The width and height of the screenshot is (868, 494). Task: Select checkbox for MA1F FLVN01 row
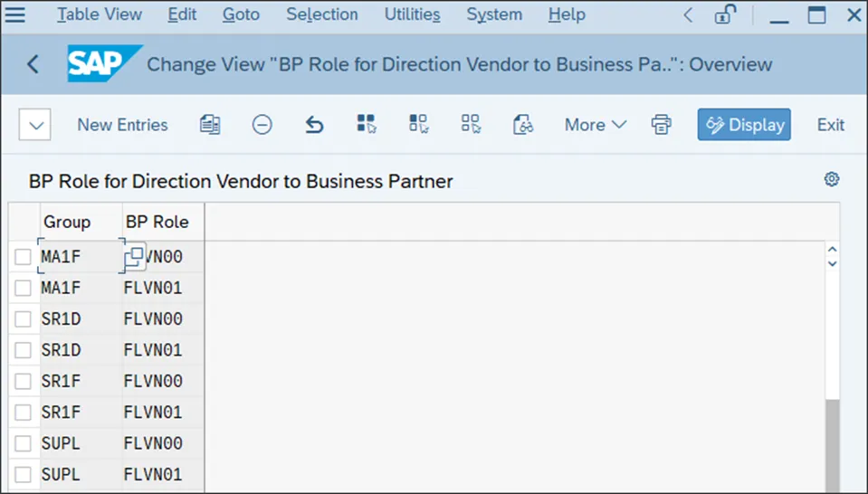tap(23, 288)
